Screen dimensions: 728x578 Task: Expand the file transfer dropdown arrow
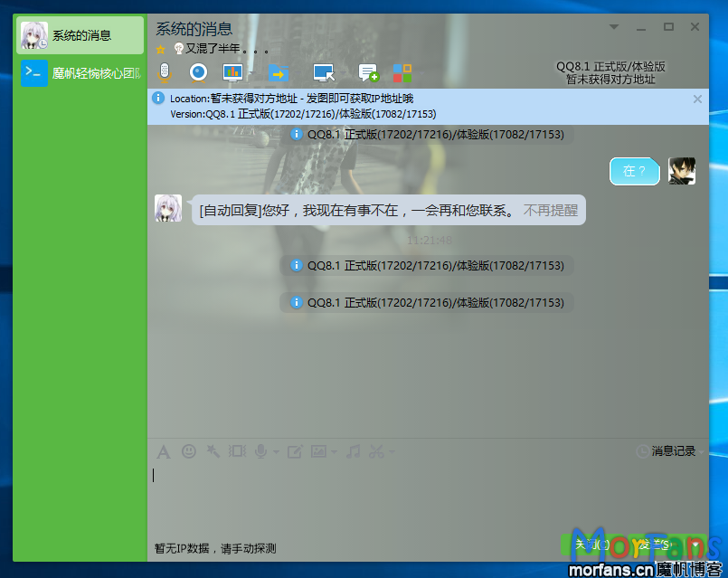coord(298,73)
